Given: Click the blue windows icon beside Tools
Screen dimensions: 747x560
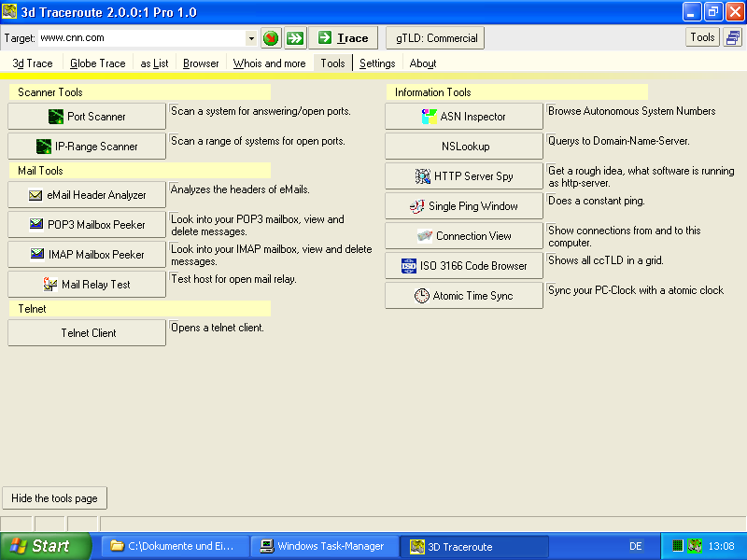Looking at the screenshot, I should [x=733, y=37].
